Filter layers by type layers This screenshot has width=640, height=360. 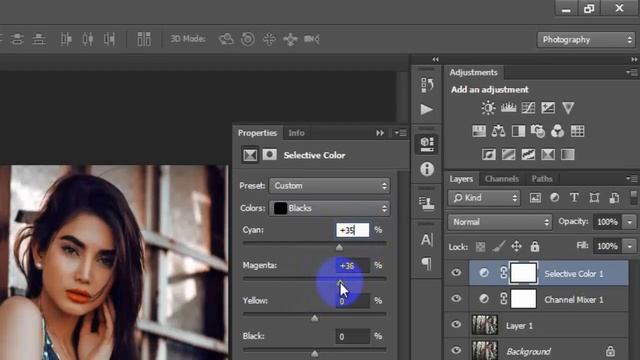574,198
